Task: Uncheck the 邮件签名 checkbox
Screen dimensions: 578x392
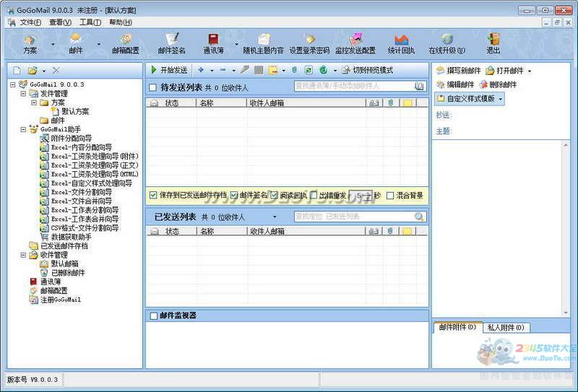Action: coord(233,195)
